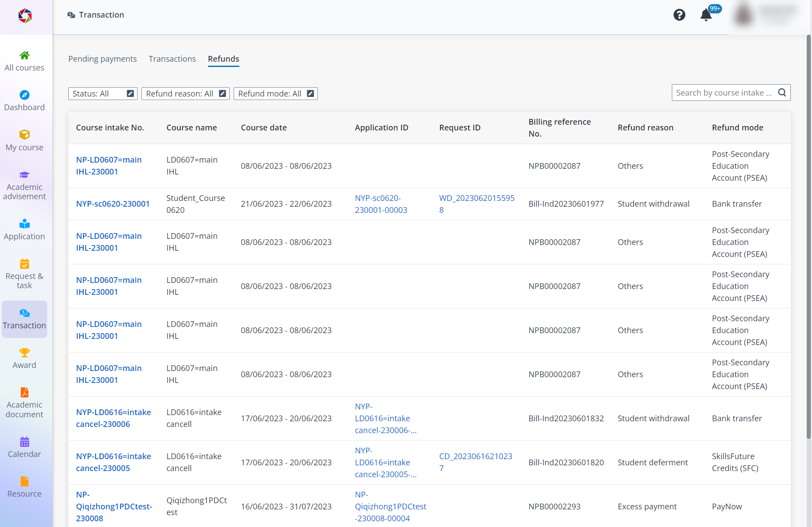
Task: Expand the Status: All filter
Action: [x=103, y=94]
